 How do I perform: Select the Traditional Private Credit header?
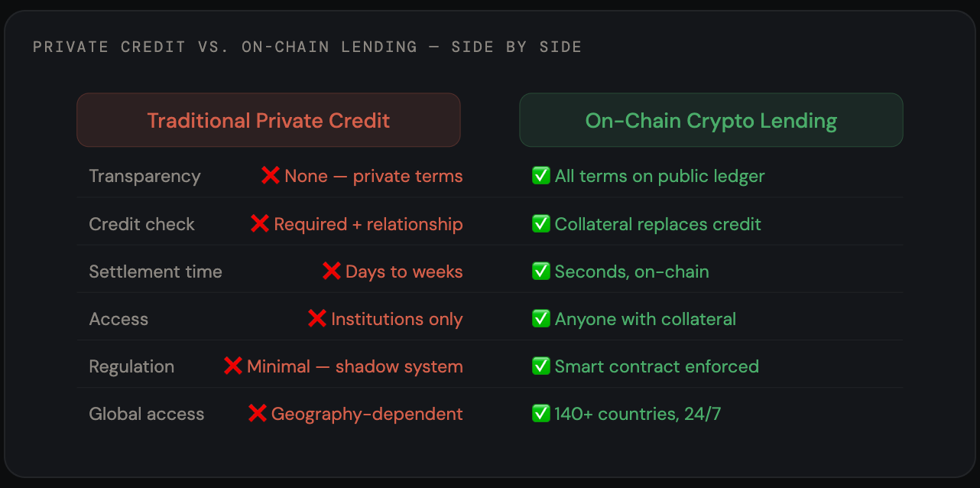click(268, 120)
